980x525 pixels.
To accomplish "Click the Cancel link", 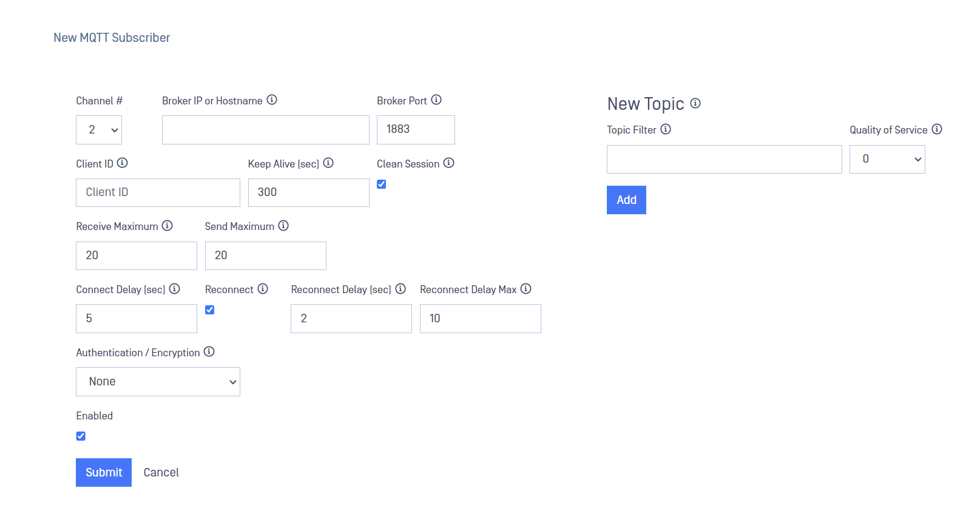I will [x=161, y=472].
